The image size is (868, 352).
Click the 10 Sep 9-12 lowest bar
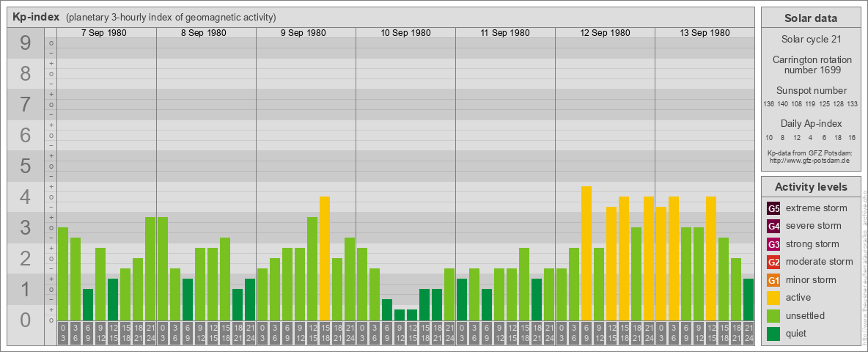[399, 315]
